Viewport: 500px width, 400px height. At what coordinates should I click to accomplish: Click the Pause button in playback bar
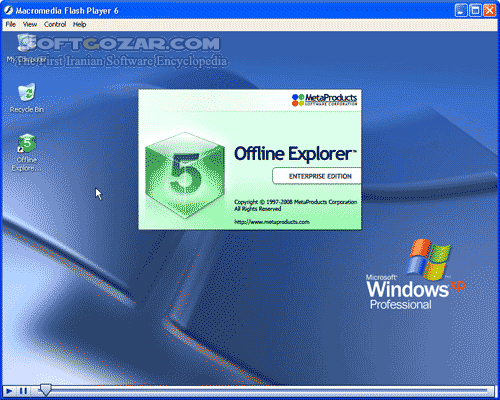tap(23, 391)
